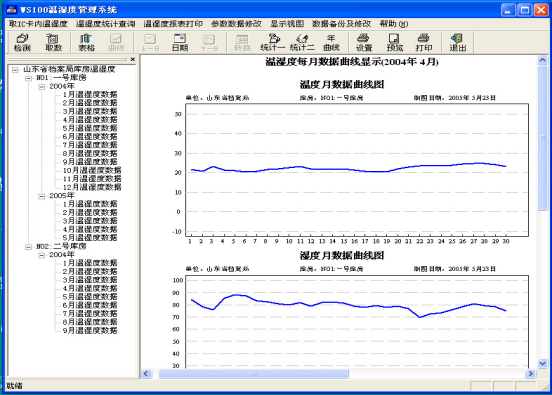The width and height of the screenshot is (552, 395).
Task: Open the 数据备份及修改 menu
Action: coord(341,24)
